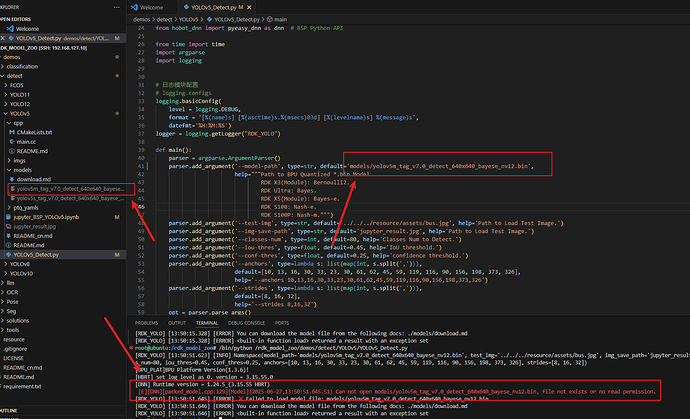Collapse the models folder

(x=22, y=170)
